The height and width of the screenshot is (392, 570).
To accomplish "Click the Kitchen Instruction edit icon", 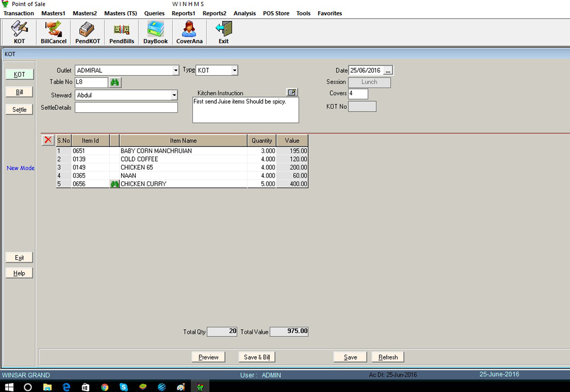I will click(292, 92).
